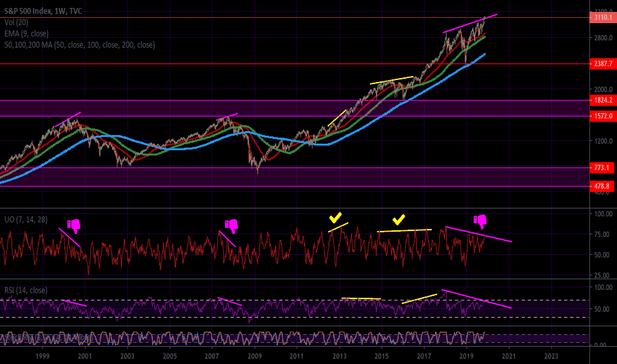Click the 2003 label on time axis
This screenshot has height=364, width=617.
127,356
